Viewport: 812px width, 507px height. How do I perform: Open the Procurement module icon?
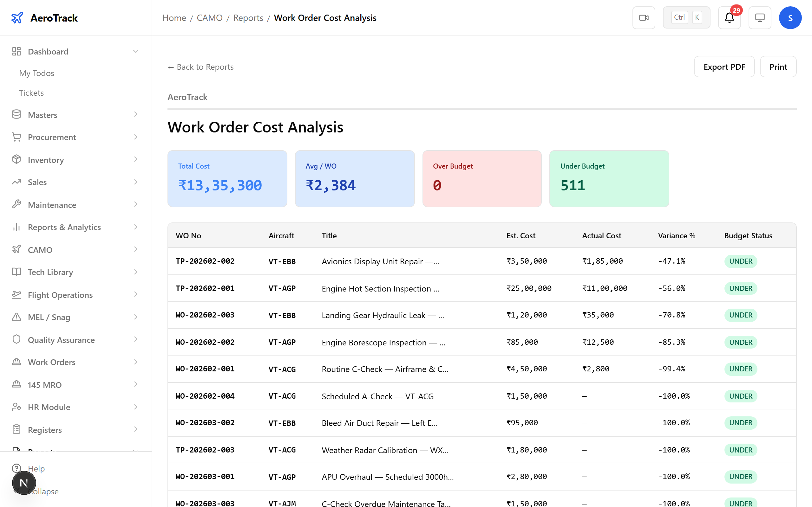16,137
